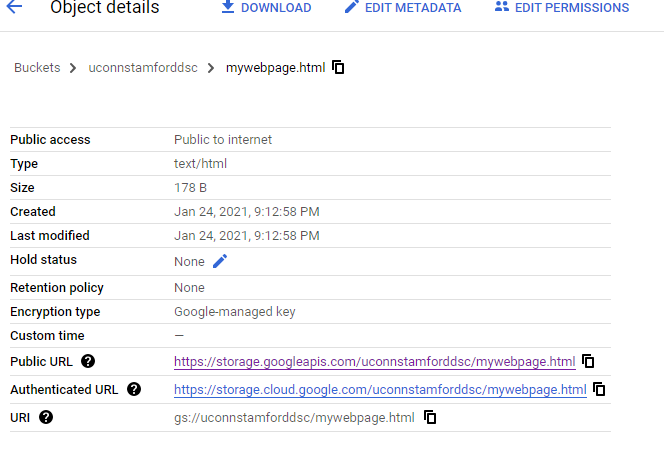Image resolution: width=664 pixels, height=469 pixels.
Task: Copy the Authenticated URL to clipboard
Action: click(x=599, y=389)
